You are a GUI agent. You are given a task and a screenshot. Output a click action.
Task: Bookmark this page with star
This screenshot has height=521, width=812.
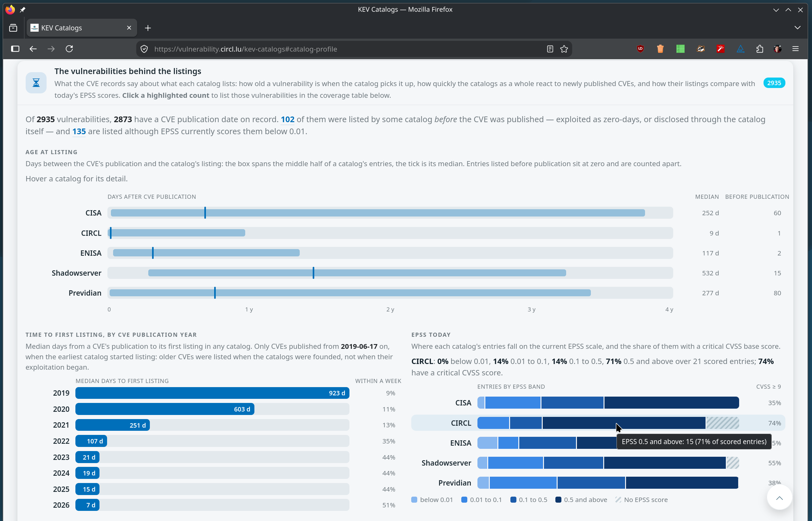(564, 49)
